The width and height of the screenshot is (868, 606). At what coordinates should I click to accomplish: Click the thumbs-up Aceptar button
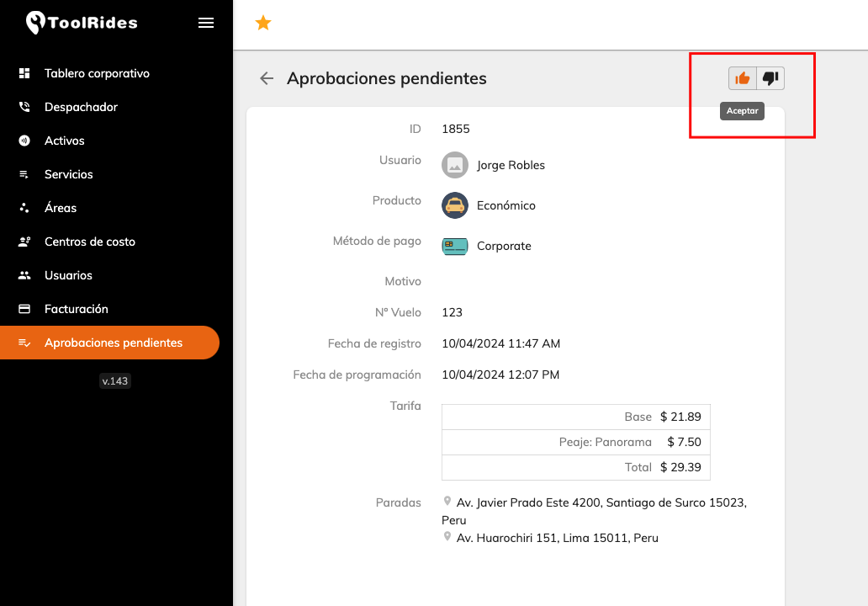pos(743,78)
